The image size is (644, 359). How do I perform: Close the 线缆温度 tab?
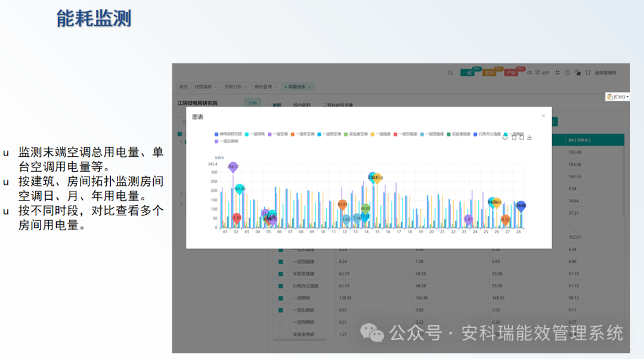click(215, 86)
